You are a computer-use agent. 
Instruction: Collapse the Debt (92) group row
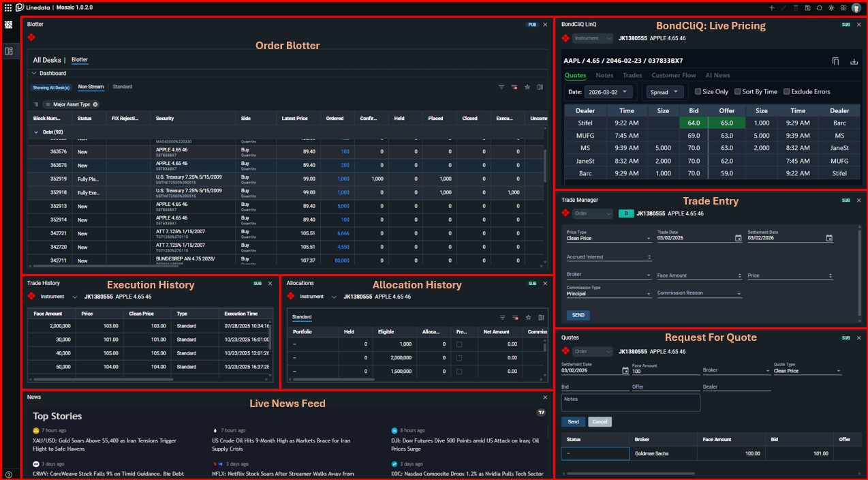[35, 132]
